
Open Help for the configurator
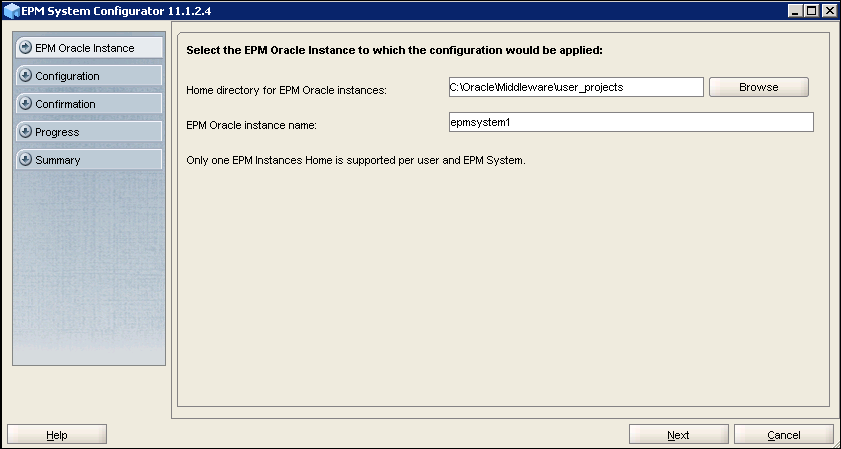pos(57,435)
